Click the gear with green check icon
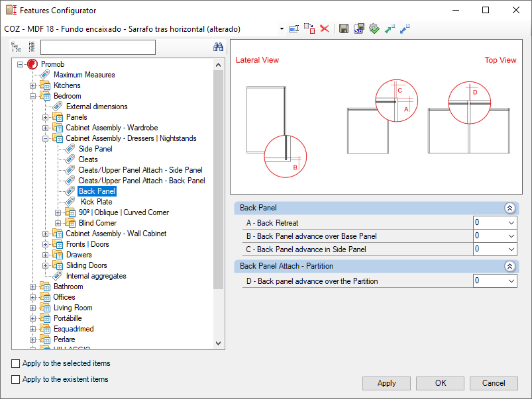The height and width of the screenshot is (399, 532). tap(374, 29)
